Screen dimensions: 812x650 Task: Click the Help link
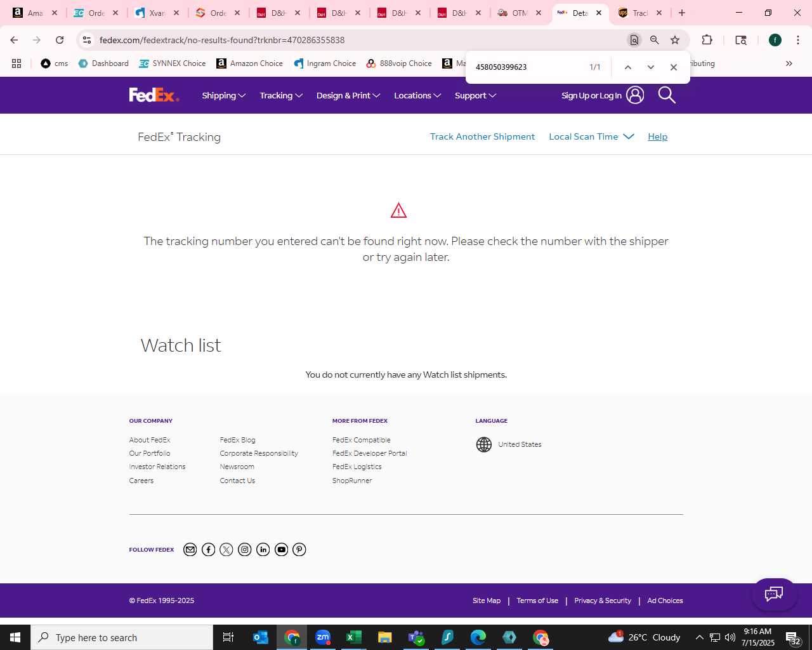point(657,136)
